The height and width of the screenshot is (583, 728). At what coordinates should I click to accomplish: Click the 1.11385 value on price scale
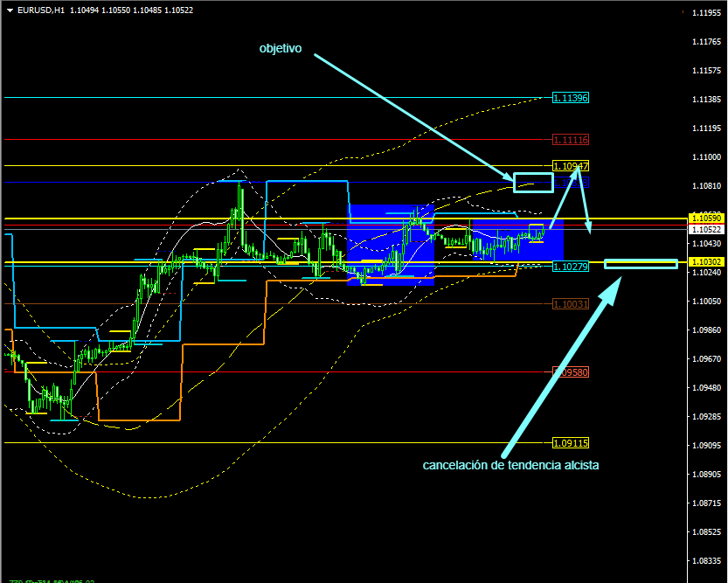tap(704, 100)
